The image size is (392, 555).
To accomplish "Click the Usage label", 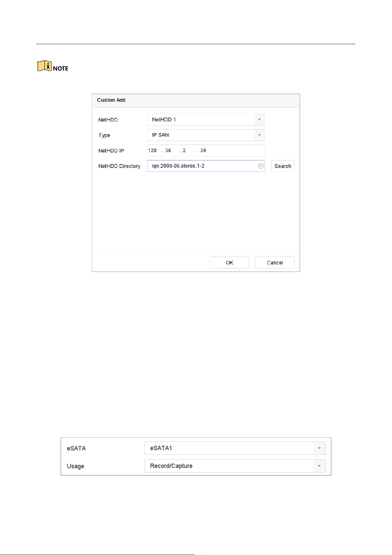I will pyautogui.click(x=75, y=466).
